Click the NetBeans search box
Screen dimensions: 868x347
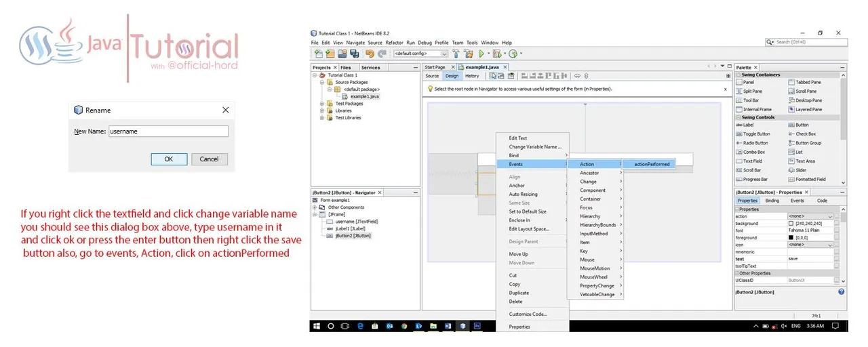coord(807,42)
